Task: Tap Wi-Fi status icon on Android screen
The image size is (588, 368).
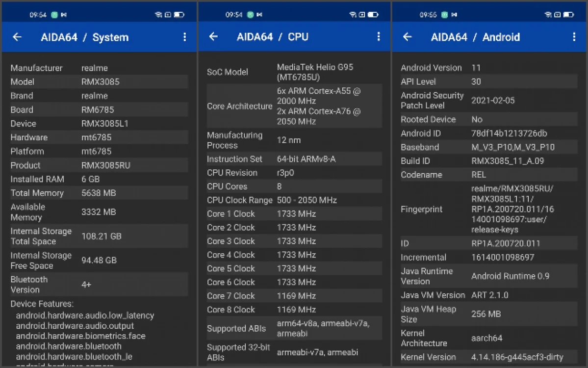Action: [548, 15]
